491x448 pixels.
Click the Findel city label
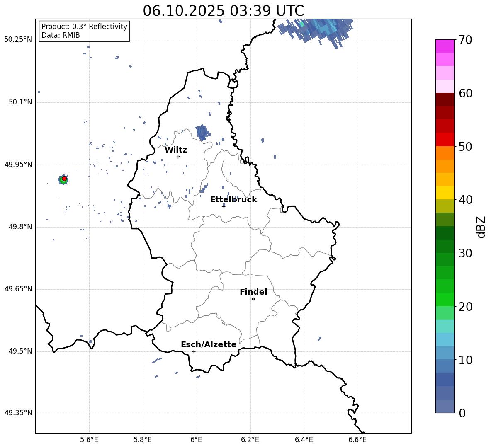[253, 292]
